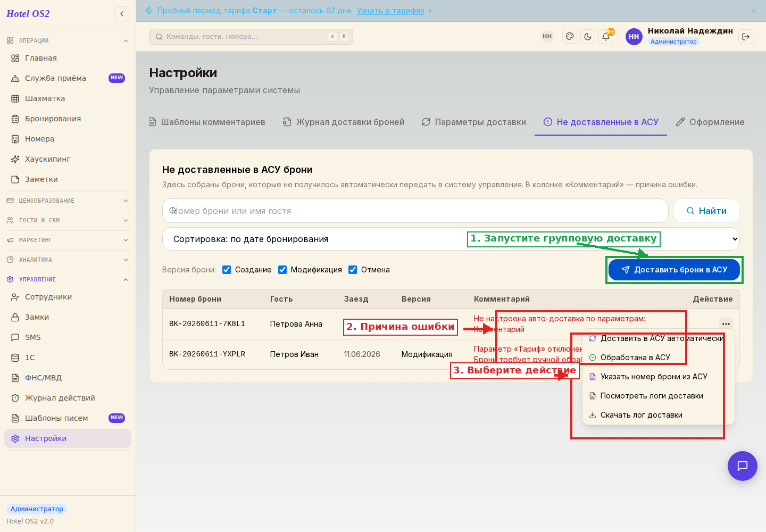
Task: Click the Найти search button
Action: [706, 211]
